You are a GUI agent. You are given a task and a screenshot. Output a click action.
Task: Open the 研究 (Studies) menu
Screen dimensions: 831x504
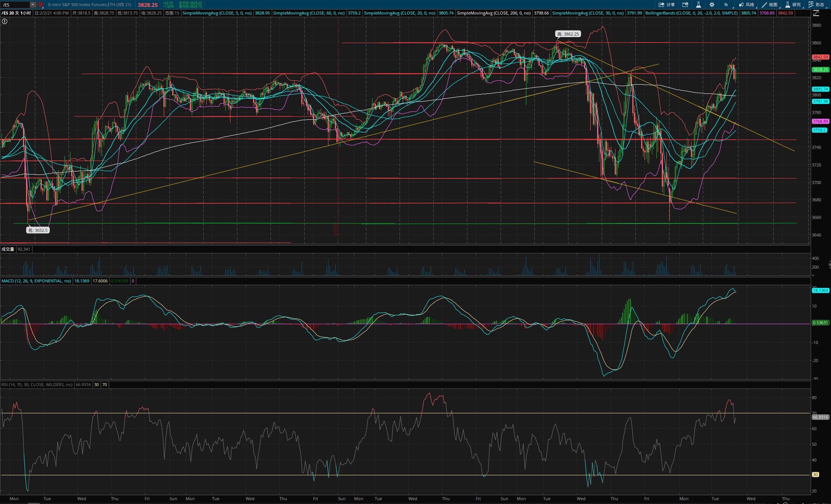coord(793,5)
